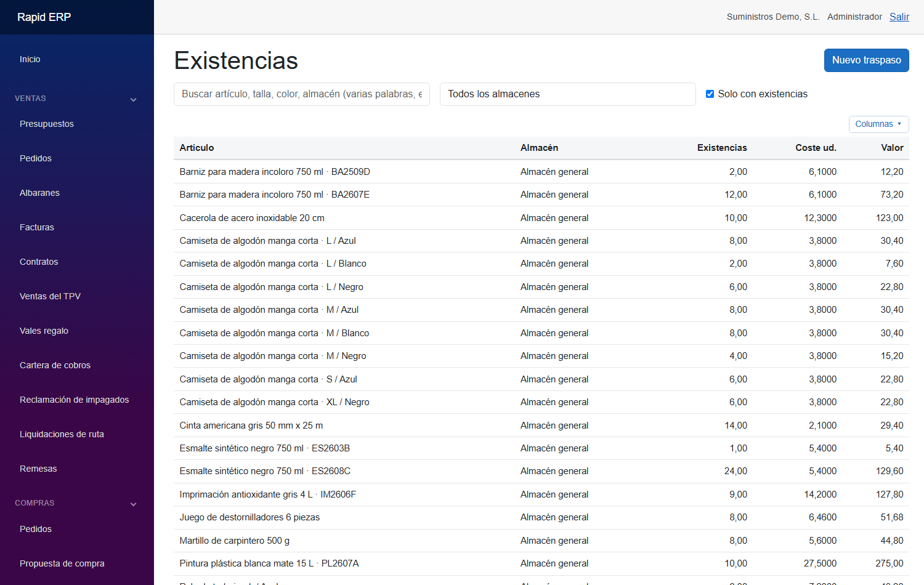Click the Rapid ERP logo title
This screenshot has height=585, width=924.
click(x=44, y=17)
